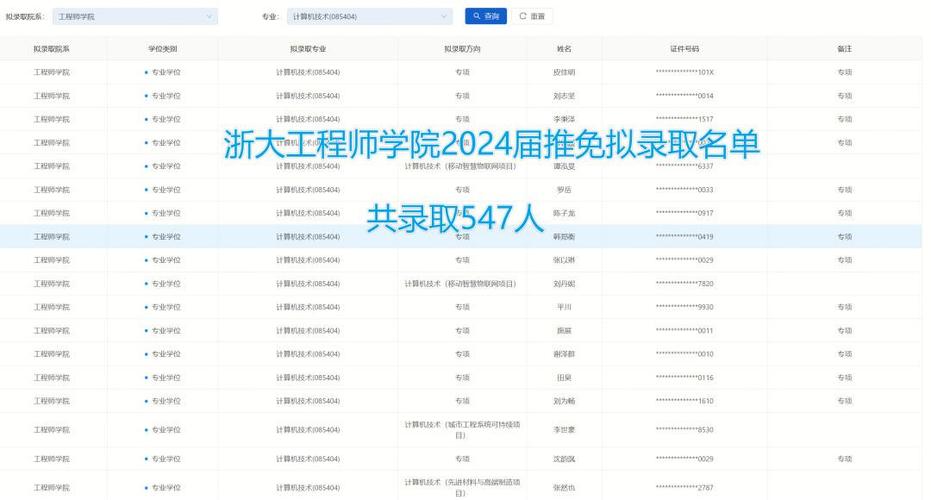Click the name 平川 in the table
Image resolution: width=931 pixels, height=500 pixels.
[x=564, y=307]
